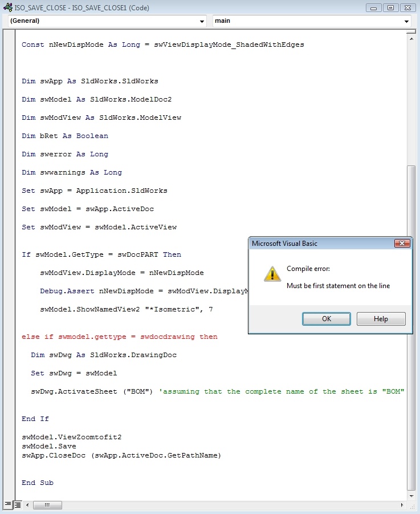
Task: Open the (General) object dropdown
Action: [107, 21]
